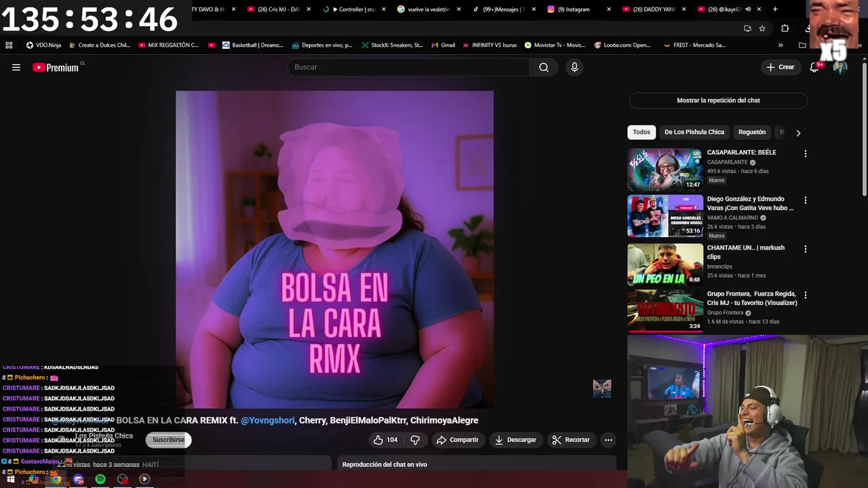Show more filter chips with right arrow
Screen dimensions: 868x488
[x=798, y=133]
